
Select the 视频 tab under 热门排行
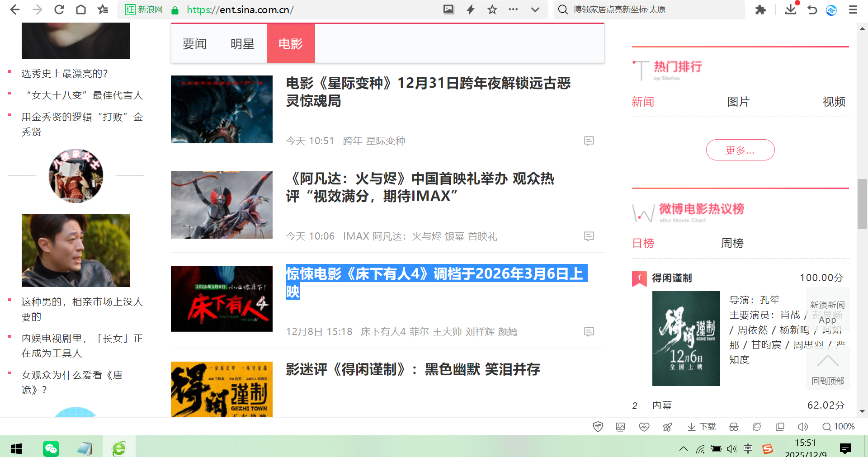point(834,102)
